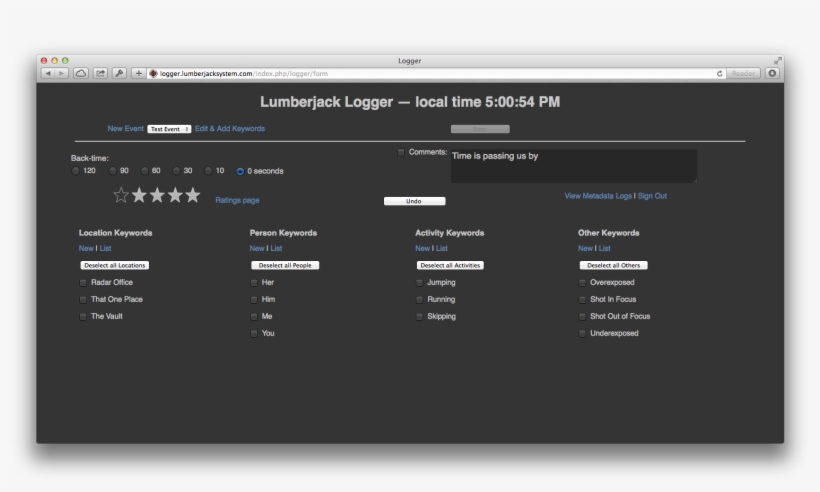The height and width of the screenshot is (492, 820).
Task: Click New under Activity Keywords
Action: (423, 248)
